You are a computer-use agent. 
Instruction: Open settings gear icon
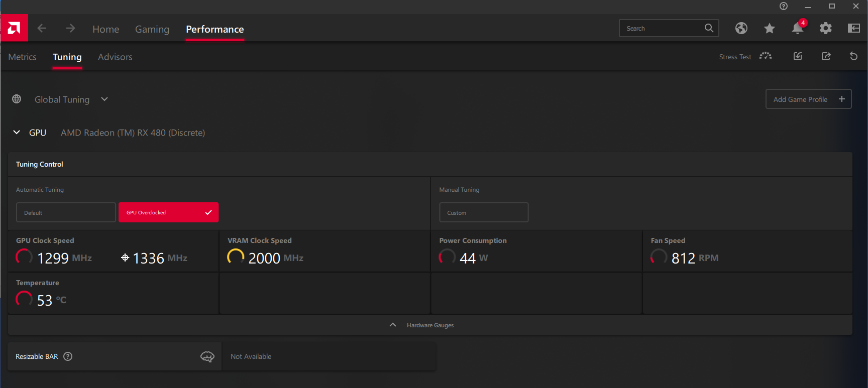point(826,28)
